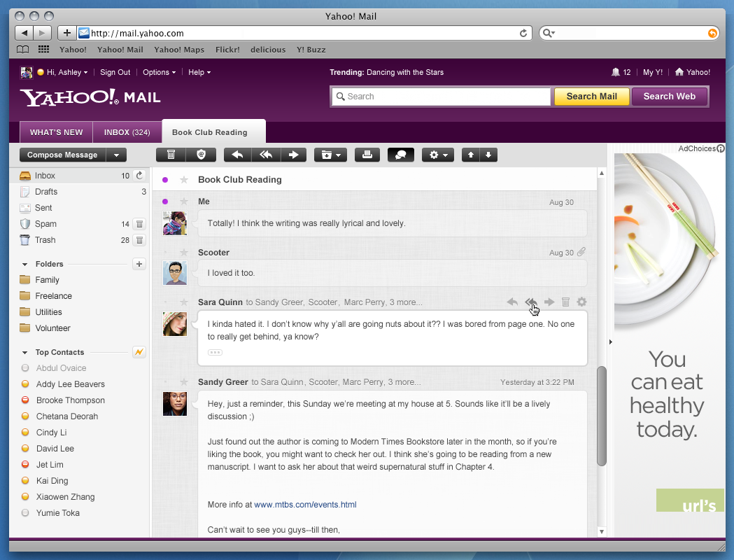
Task: Toggle conversation view with the speech bubbles button
Action: click(401, 155)
